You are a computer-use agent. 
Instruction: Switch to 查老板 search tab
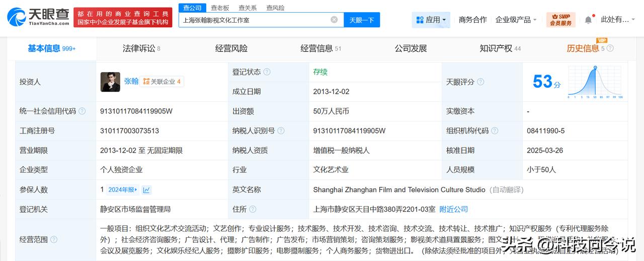pyautogui.click(x=219, y=8)
